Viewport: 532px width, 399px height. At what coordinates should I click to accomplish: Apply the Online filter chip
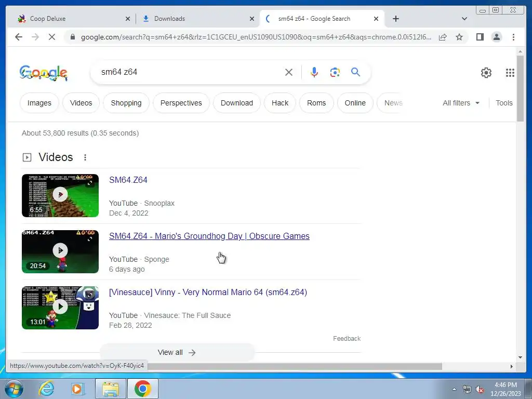tap(355, 103)
